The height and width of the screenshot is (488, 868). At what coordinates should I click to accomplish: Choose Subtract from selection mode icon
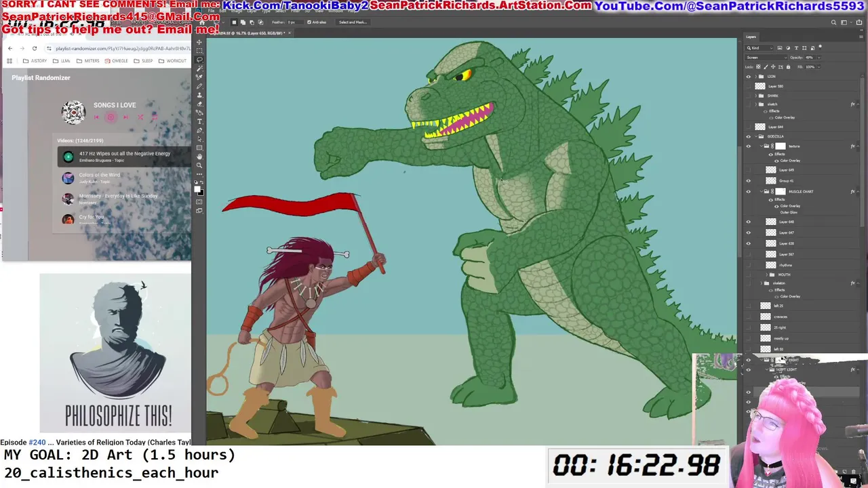click(x=252, y=22)
